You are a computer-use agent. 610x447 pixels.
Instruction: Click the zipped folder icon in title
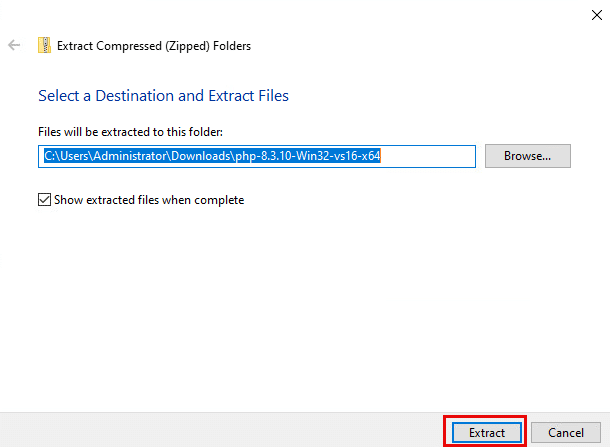(x=44, y=45)
